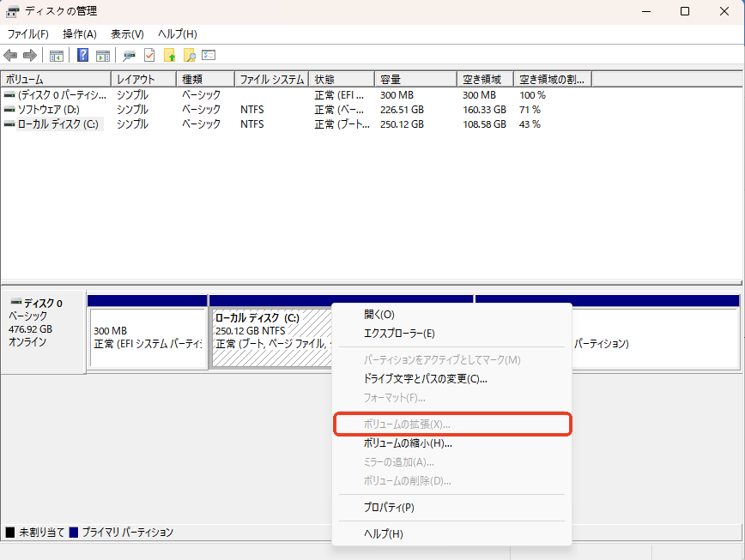Sort by 容量 column header
This screenshot has width=745, height=560.
(415, 79)
